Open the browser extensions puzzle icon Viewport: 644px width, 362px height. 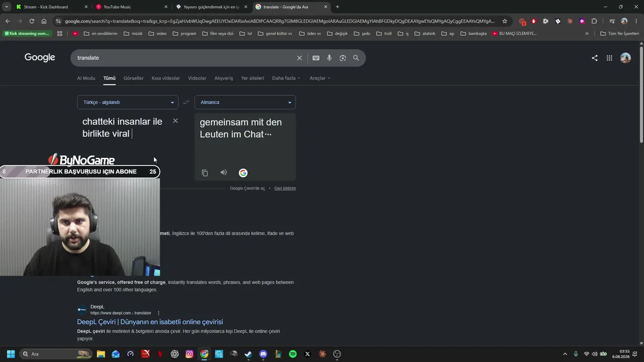pyautogui.click(x=594, y=21)
